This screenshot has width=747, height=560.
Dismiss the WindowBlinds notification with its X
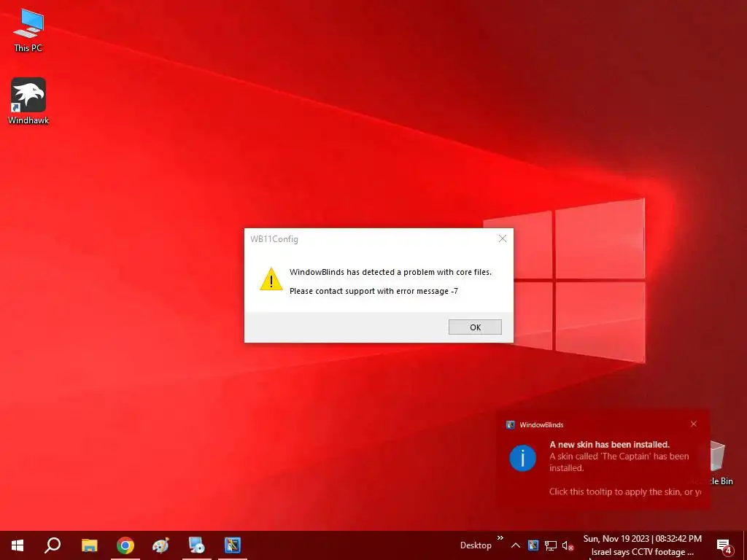pyautogui.click(x=694, y=424)
